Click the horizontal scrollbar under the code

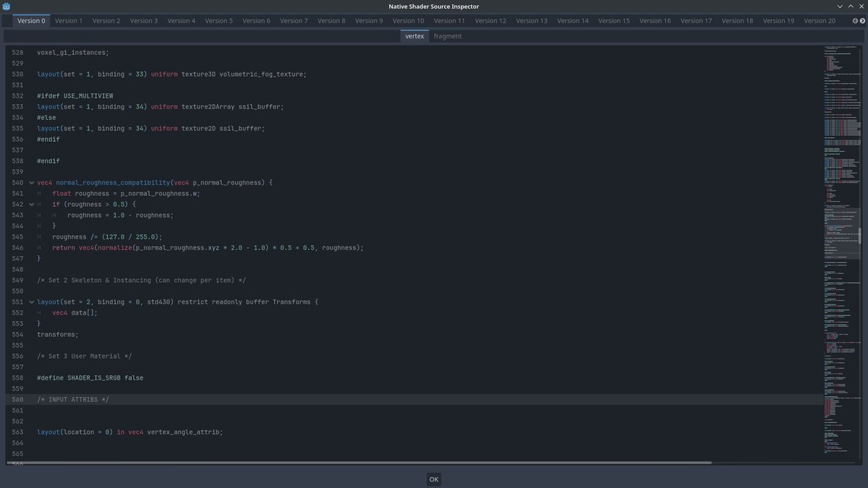[x=359, y=463]
